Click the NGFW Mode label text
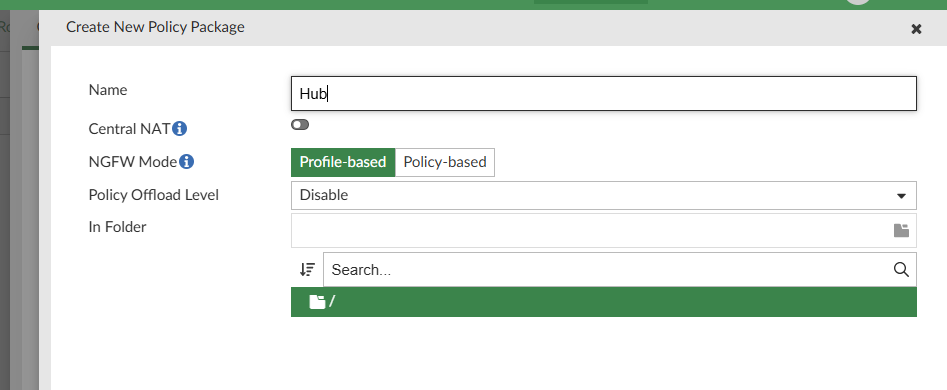This screenshot has width=947, height=390. (133, 162)
